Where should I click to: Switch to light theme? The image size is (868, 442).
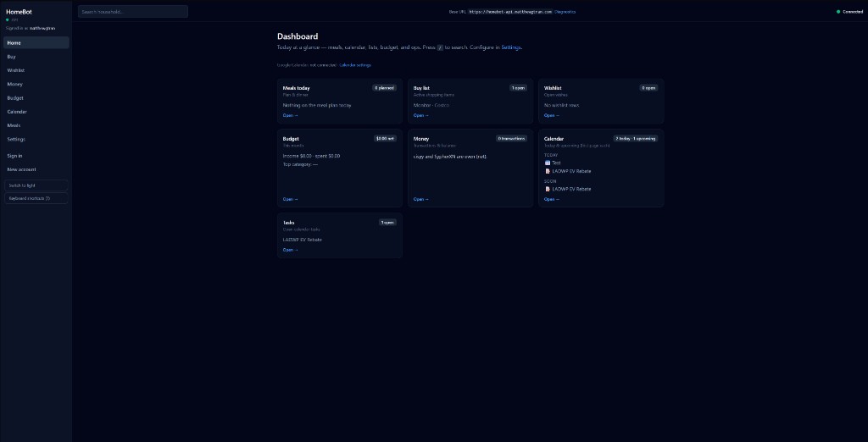(36, 185)
